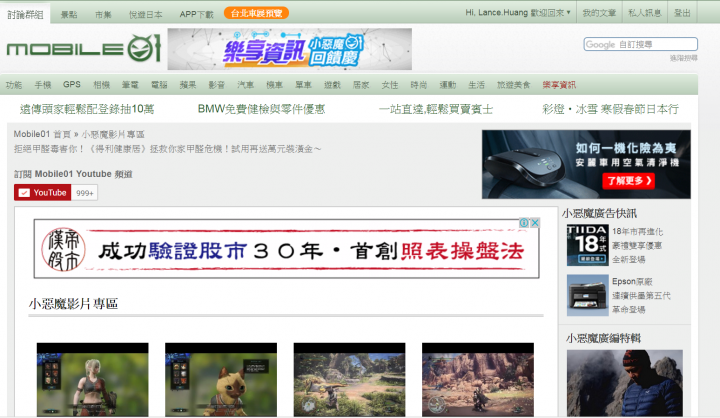The width and height of the screenshot is (720, 418).
Task: Open the 機車 menu
Action: click(275, 85)
